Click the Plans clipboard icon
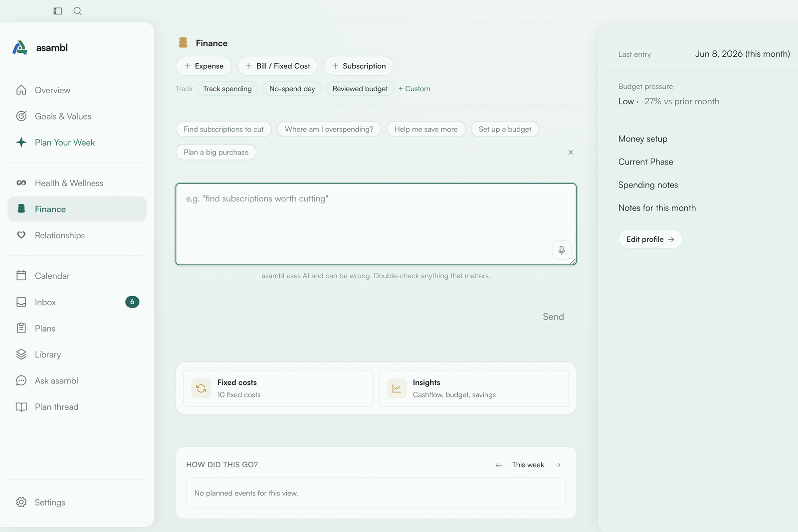 [21, 328]
